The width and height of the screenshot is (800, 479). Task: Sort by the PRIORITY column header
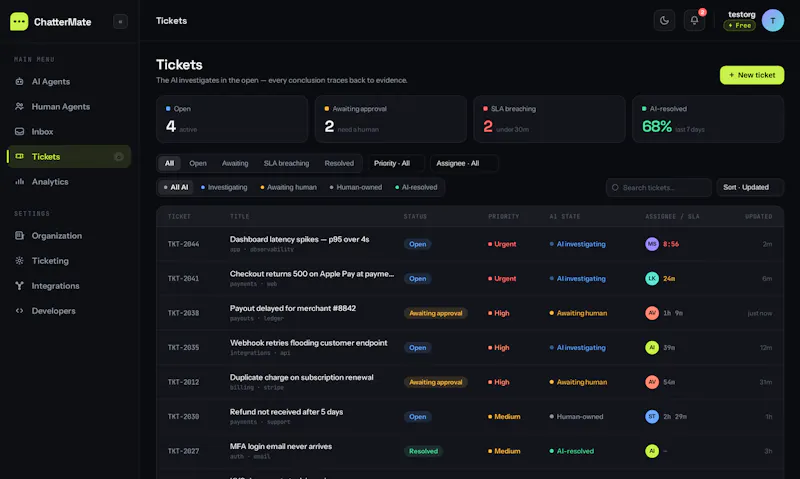pos(504,216)
